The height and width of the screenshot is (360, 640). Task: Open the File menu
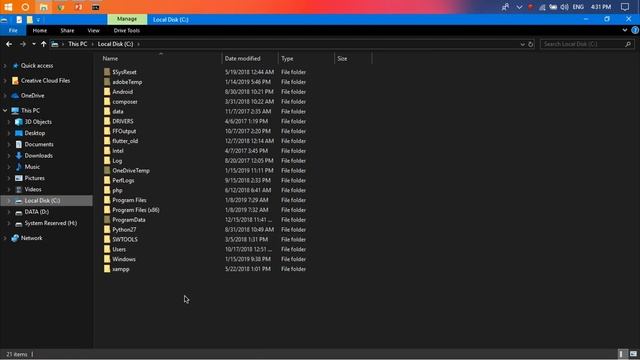(x=13, y=31)
